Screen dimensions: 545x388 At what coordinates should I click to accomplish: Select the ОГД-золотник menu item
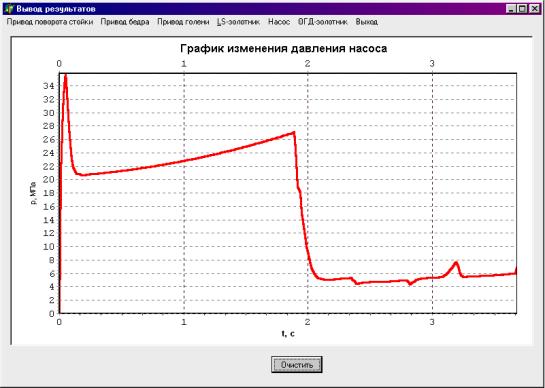[323, 22]
